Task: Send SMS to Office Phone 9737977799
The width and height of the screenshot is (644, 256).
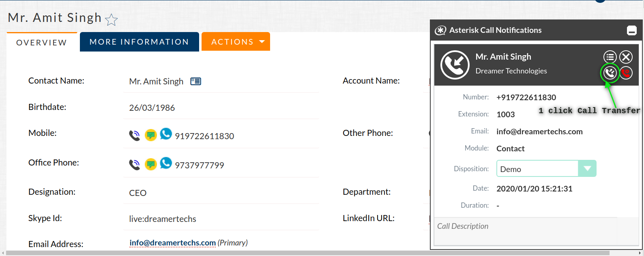Action: 151,164
